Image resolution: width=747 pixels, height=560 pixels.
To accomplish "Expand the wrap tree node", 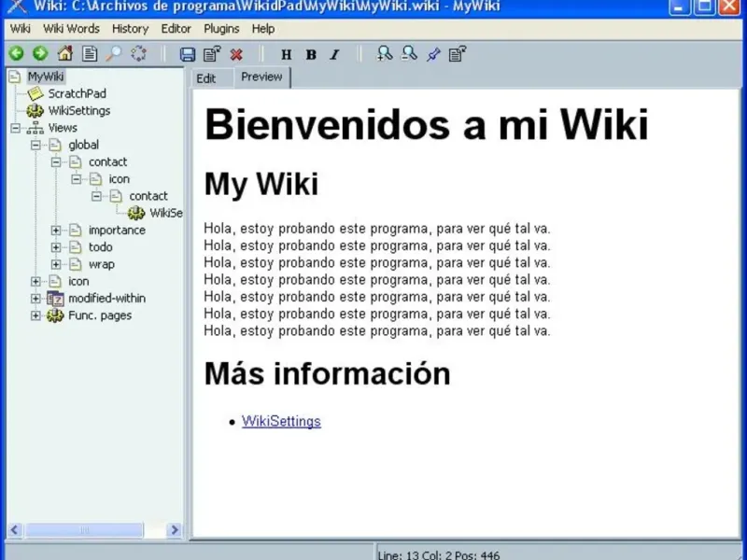I will pos(56,265).
